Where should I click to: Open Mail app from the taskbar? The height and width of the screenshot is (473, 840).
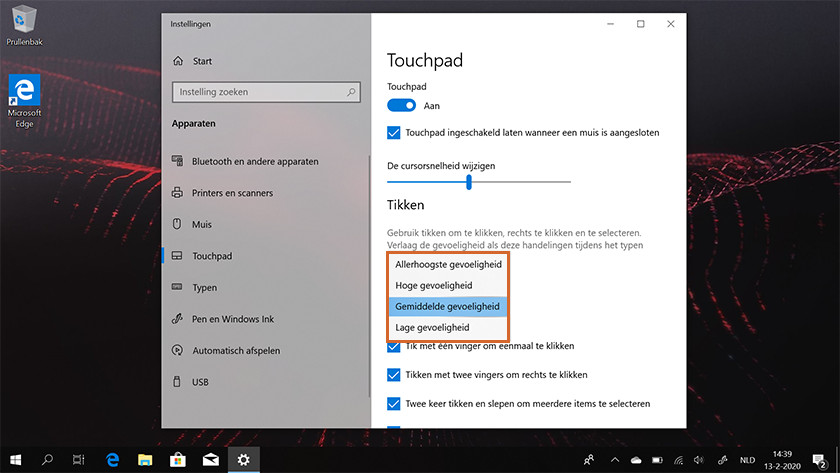coord(211,460)
